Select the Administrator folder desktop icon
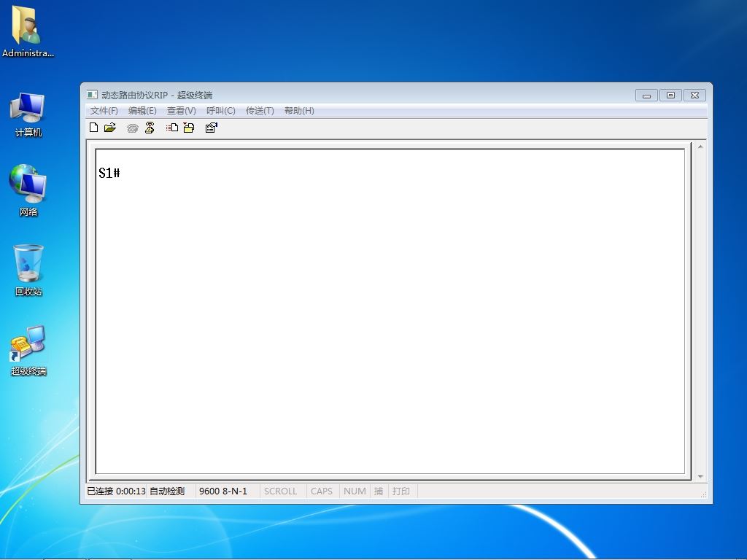 [28, 32]
